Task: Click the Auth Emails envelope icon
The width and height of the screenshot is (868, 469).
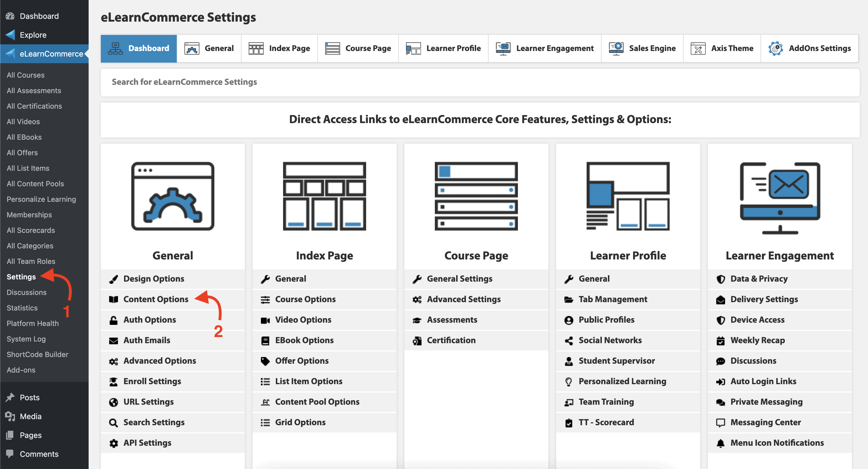Action: pos(114,341)
